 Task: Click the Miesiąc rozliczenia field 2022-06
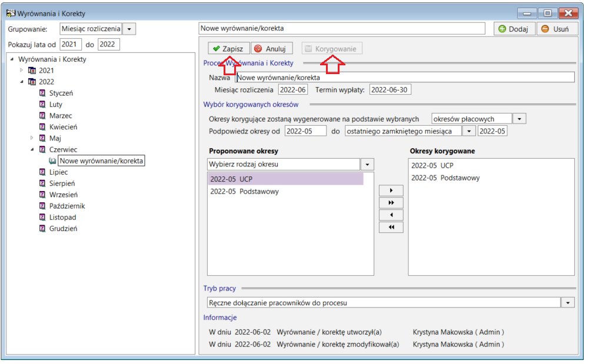click(292, 90)
